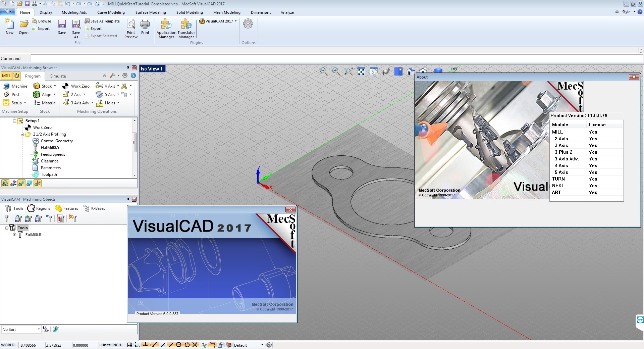Open the tool list report icon

tap(61, 219)
